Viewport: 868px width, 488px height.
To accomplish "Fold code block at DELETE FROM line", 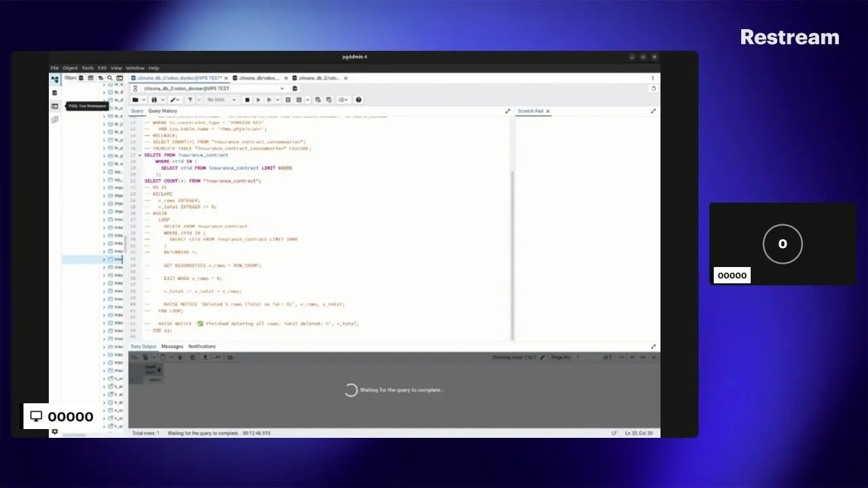I will click(140, 155).
